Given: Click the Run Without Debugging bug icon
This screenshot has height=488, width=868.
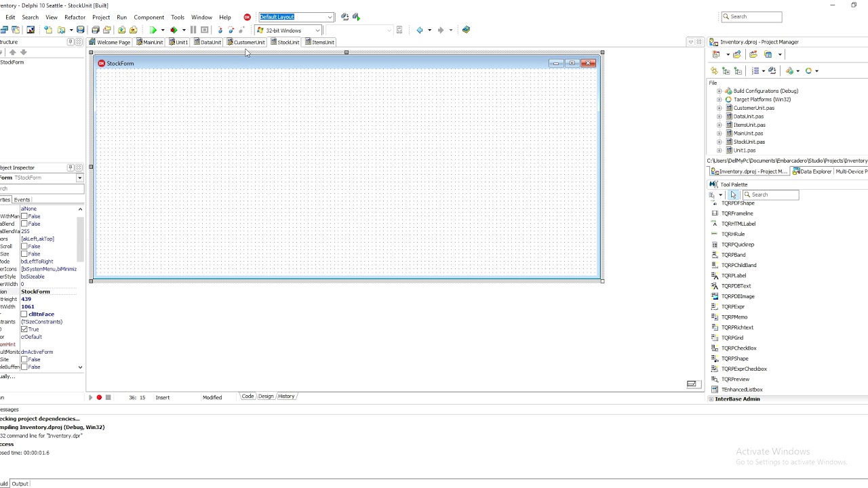Looking at the screenshot, I should [174, 30].
